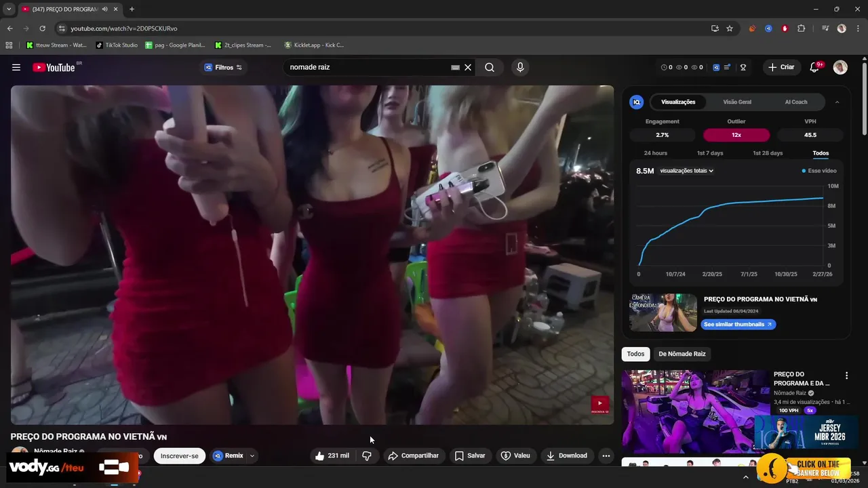The height and width of the screenshot is (488, 868).
Task: Select the Todos range tab
Action: [821, 153]
